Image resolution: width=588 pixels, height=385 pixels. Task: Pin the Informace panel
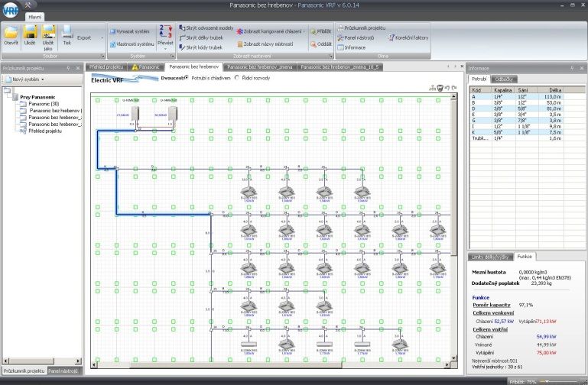click(572, 68)
